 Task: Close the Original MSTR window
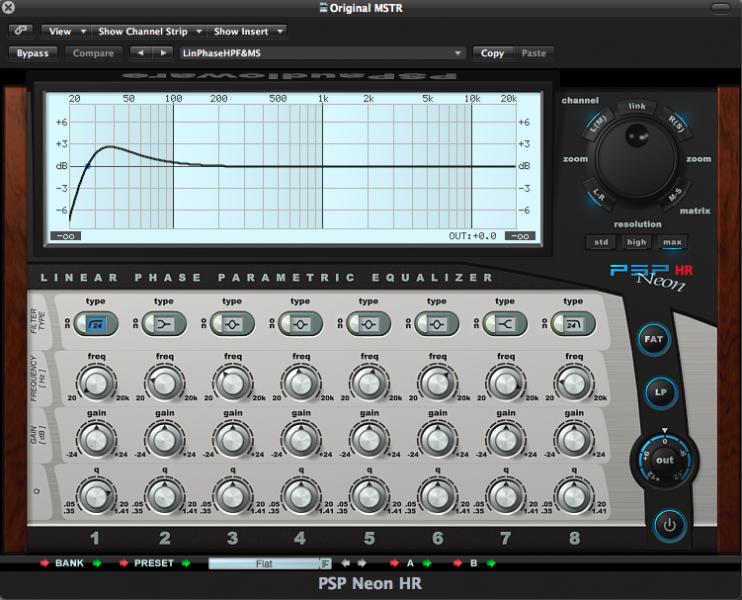tap(8, 7)
